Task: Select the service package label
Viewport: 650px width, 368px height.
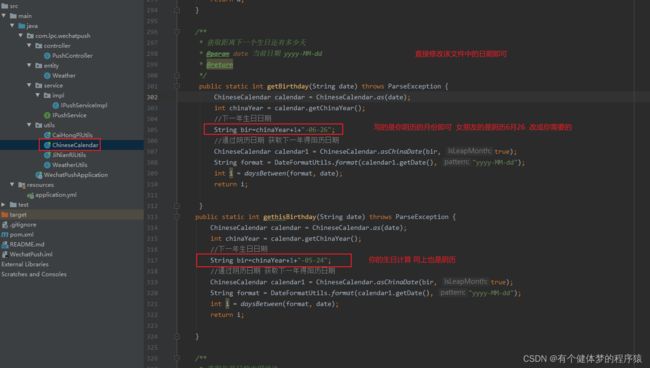Action: pyautogui.click(x=53, y=85)
